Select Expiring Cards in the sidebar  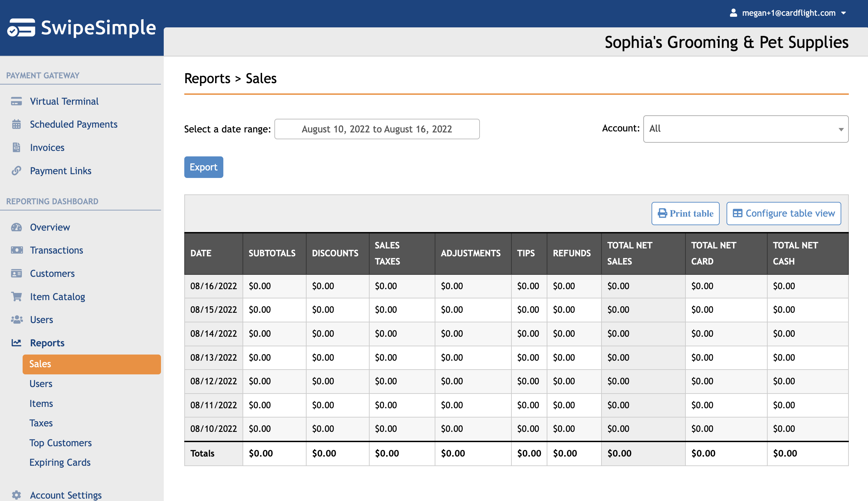[x=60, y=462]
